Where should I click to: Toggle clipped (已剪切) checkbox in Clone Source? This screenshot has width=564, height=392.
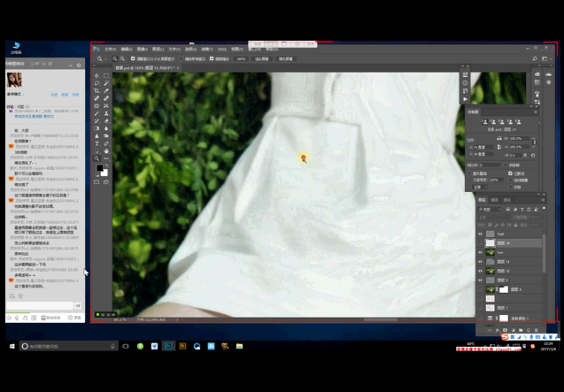pyautogui.click(x=510, y=173)
